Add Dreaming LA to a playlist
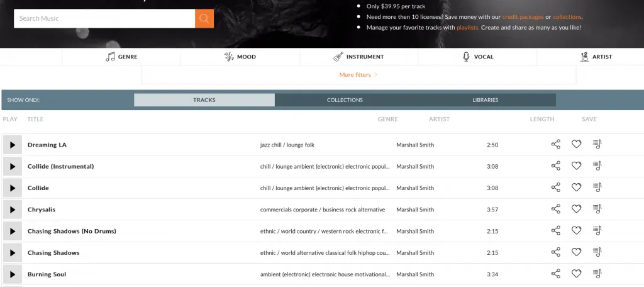 pos(597,144)
